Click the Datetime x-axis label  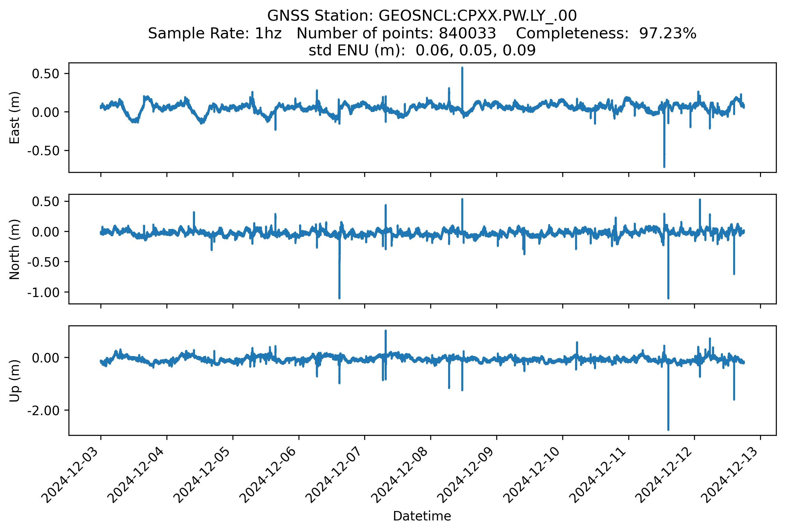coord(422,516)
